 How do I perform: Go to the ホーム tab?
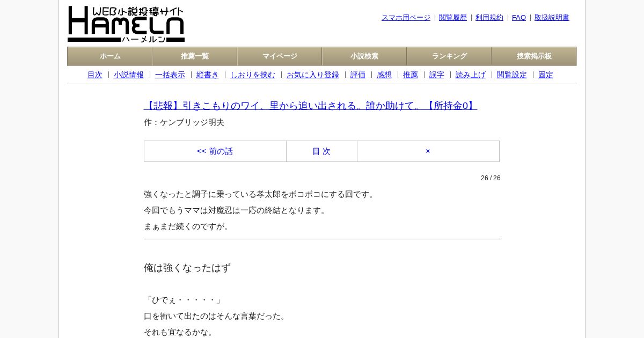pos(110,56)
